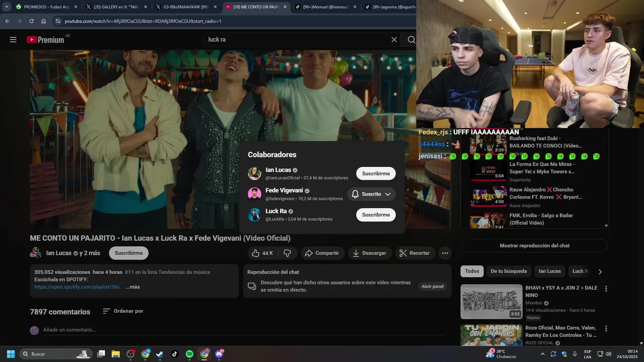Screen dimensions: 644x362
Task: Click the search magnifier button
Action: (411, 40)
